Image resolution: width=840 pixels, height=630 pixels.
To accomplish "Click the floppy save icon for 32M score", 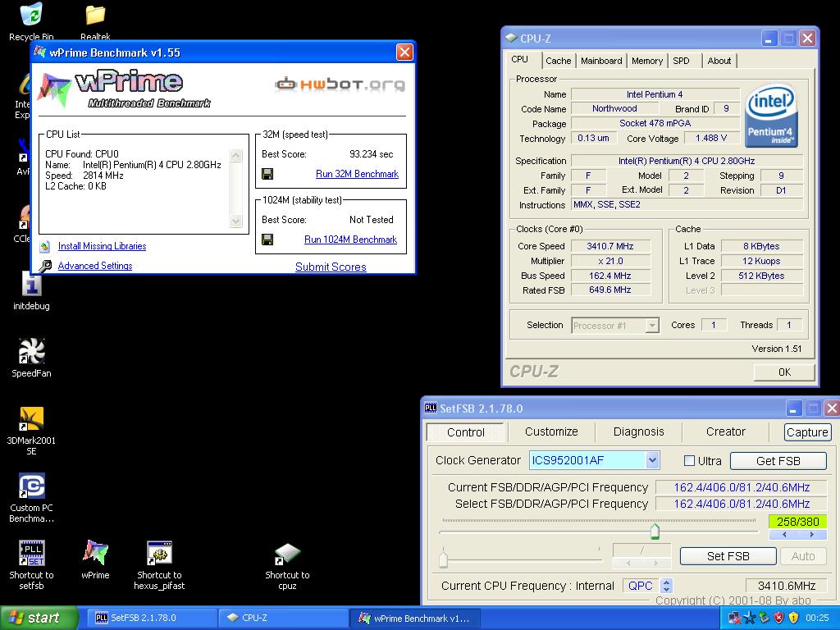I will [x=267, y=174].
